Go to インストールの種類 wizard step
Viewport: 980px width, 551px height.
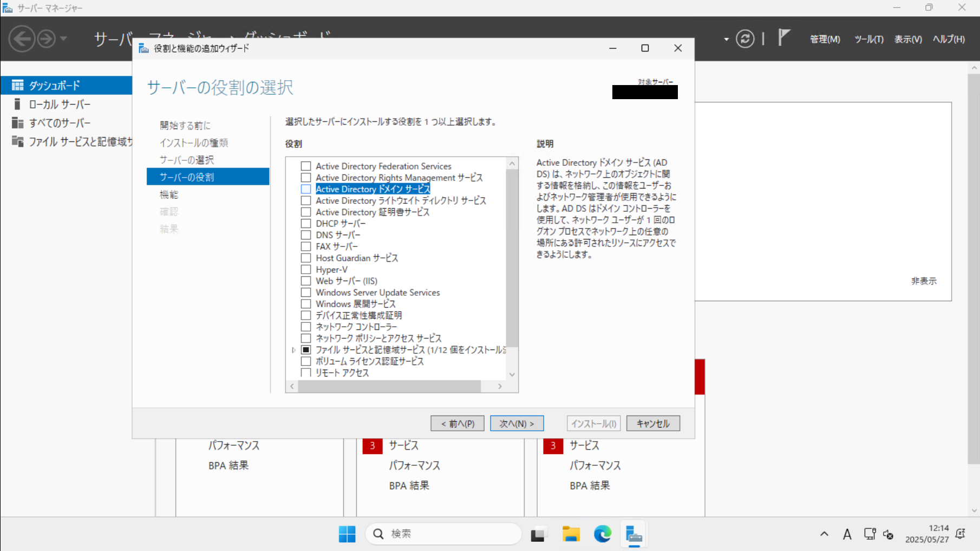(194, 142)
